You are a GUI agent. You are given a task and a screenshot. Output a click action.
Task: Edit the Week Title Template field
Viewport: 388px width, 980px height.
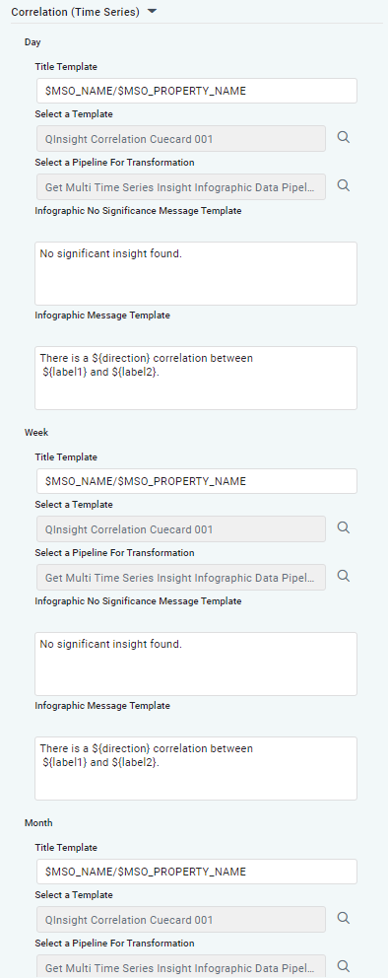[x=196, y=481]
